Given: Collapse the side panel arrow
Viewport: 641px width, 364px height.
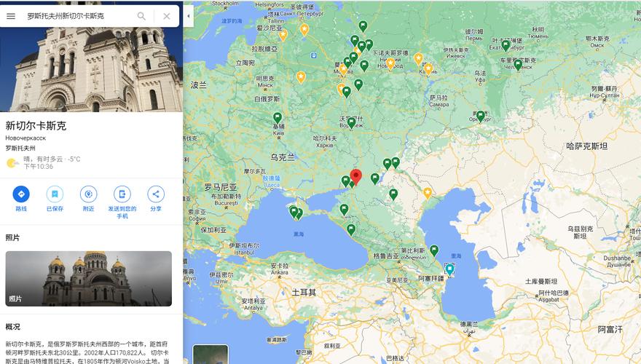Looking at the screenshot, I should tap(189, 16).
